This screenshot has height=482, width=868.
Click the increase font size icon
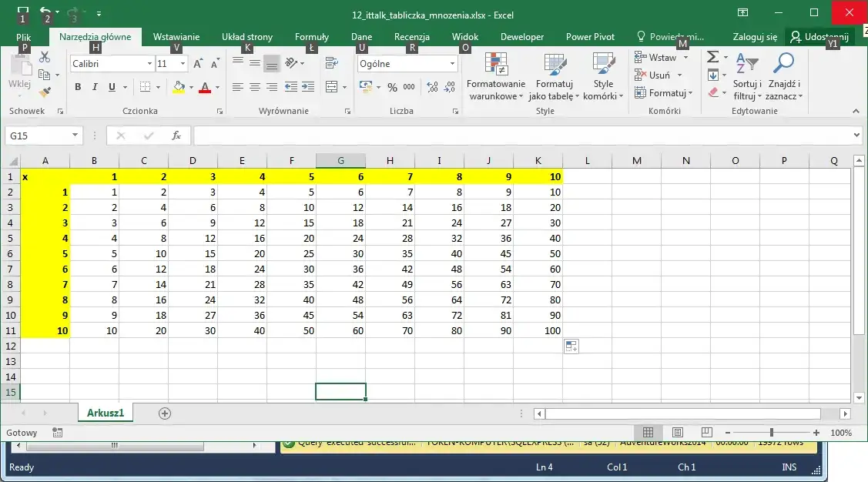pos(198,64)
